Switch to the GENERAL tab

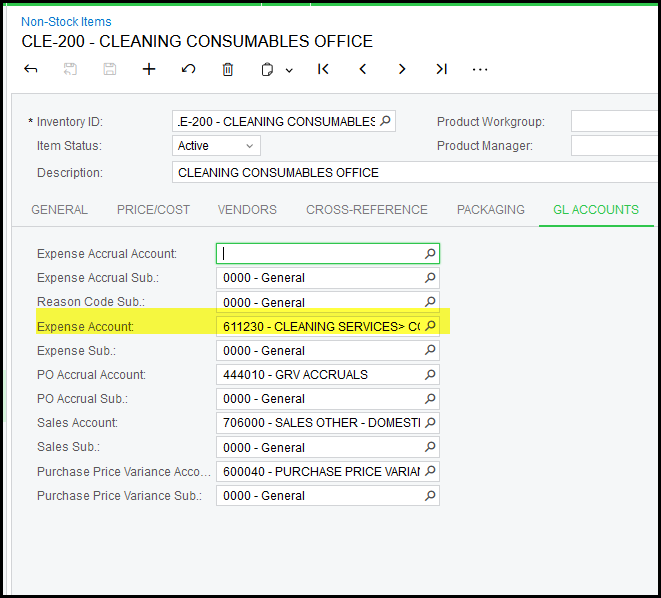pos(59,210)
